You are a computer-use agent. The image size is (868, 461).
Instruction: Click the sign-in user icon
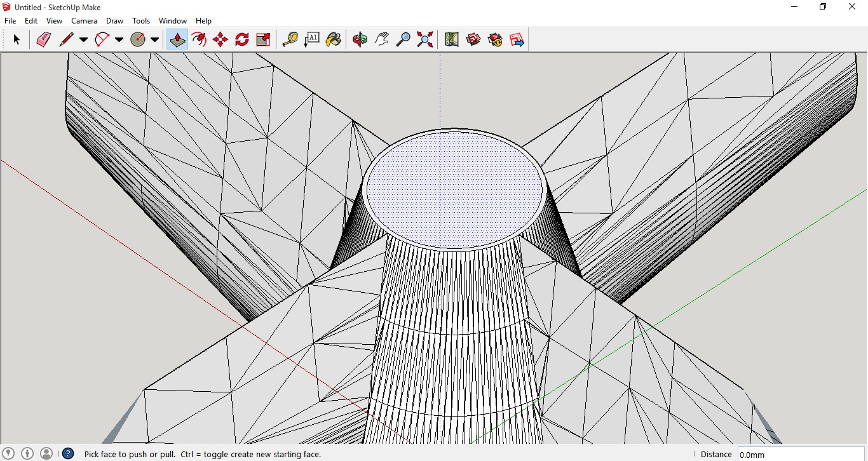point(46,453)
